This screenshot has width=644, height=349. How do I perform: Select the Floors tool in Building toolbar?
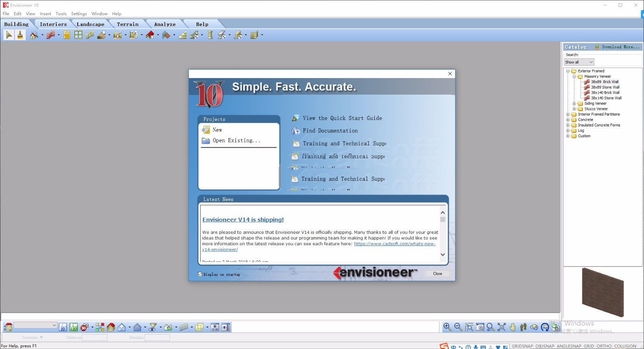tap(101, 35)
